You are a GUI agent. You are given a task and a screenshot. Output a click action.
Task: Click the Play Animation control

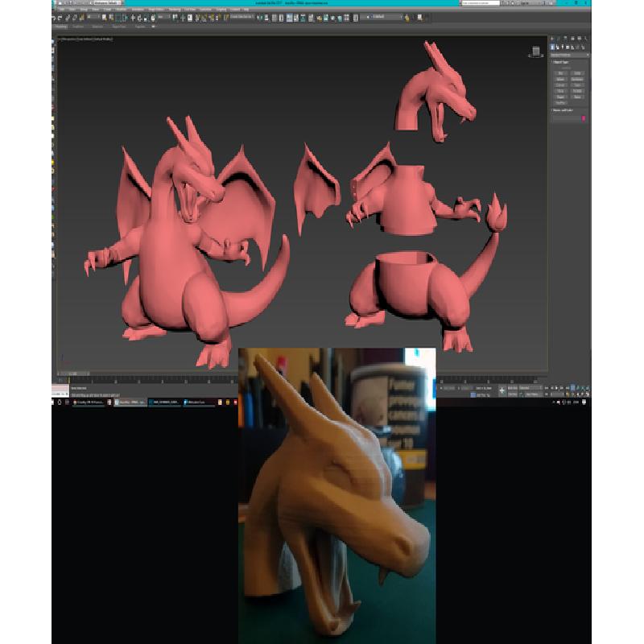pos(557,388)
